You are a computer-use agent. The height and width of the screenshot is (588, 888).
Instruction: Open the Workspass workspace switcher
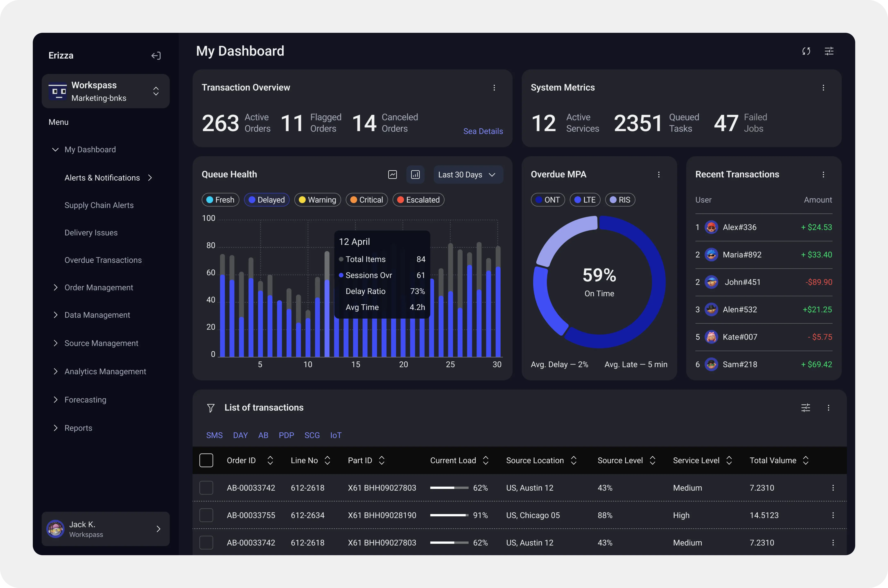106,91
